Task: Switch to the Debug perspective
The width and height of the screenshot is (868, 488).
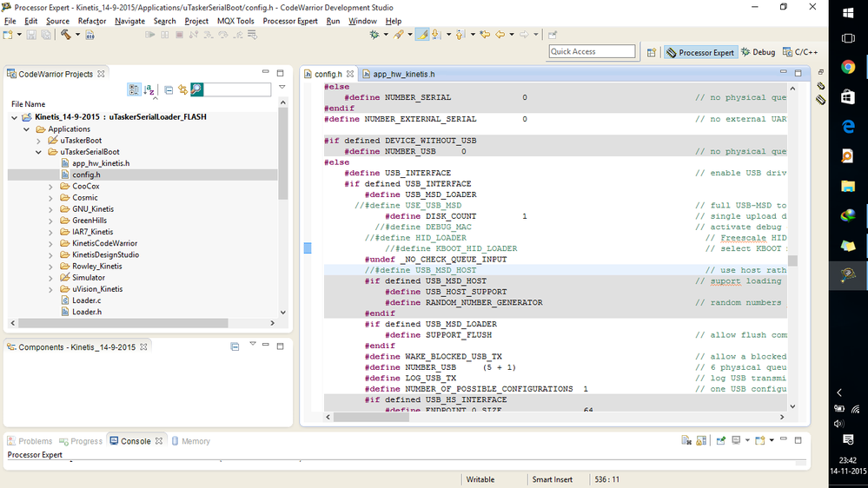Action: click(x=758, y=52)
